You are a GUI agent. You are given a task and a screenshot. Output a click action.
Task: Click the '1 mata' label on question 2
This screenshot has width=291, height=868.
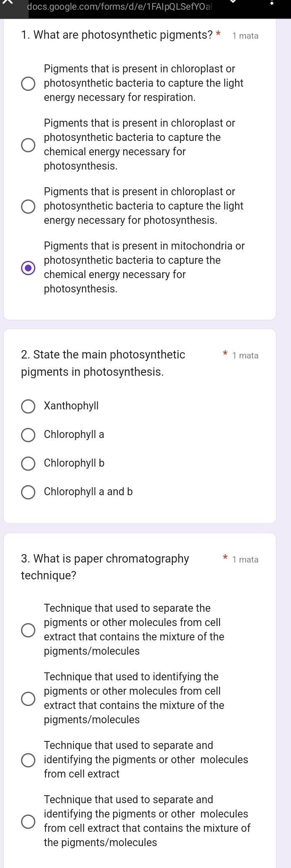point(245,356)
